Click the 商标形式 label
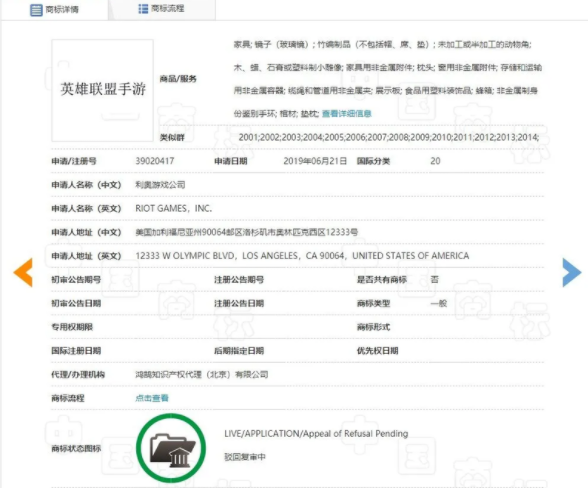The height and width of the screenshot is (488, 588). [x=373, y=327]
